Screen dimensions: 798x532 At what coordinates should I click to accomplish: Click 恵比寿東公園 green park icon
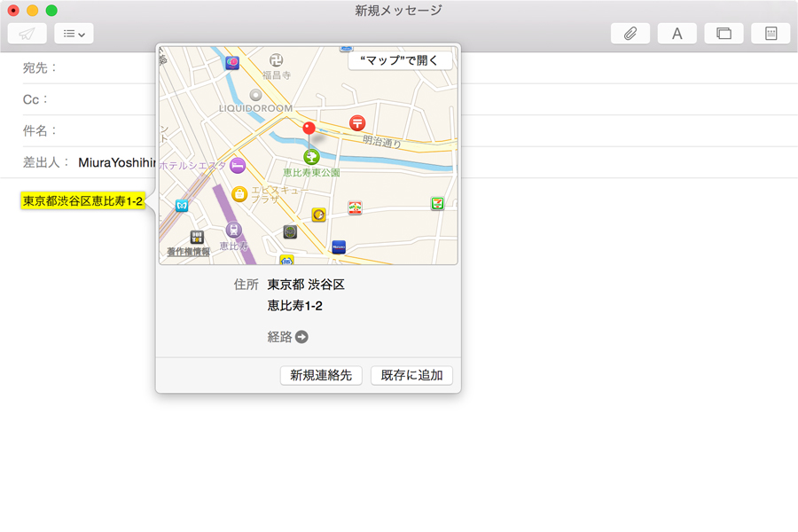click(x=311, y=157)
